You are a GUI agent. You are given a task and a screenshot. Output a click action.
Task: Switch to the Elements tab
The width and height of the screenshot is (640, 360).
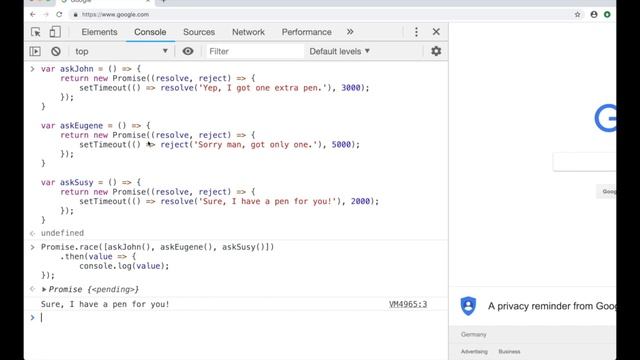point(99,32)
